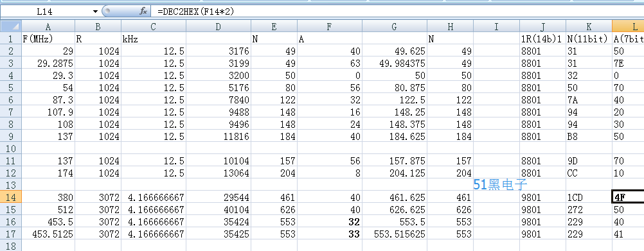This screenshot has height=251, width=644.
Task: Select cell with hex value 9D
Action: coord(589,160)
